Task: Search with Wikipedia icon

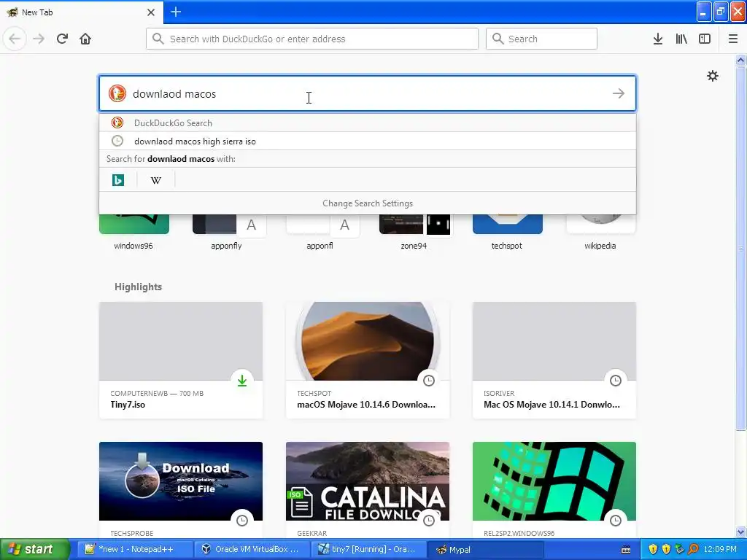Action: pyautogui.click(x=156, y=180)
